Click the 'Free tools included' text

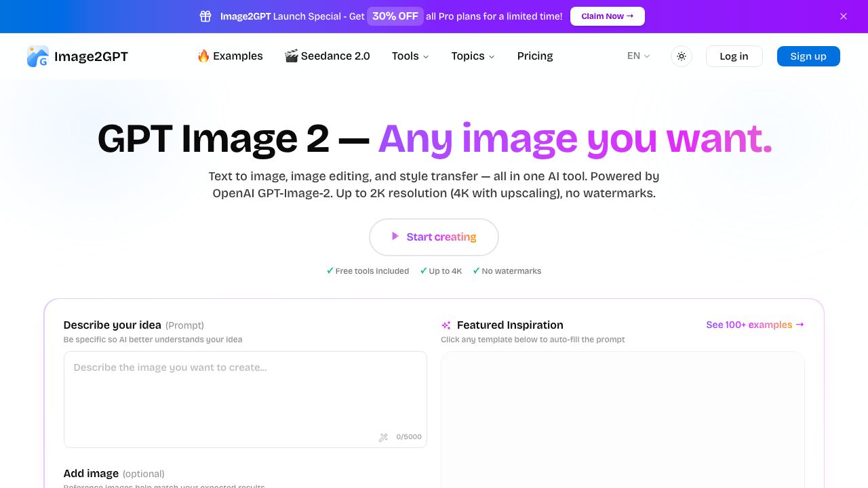[x=372, y=271]
